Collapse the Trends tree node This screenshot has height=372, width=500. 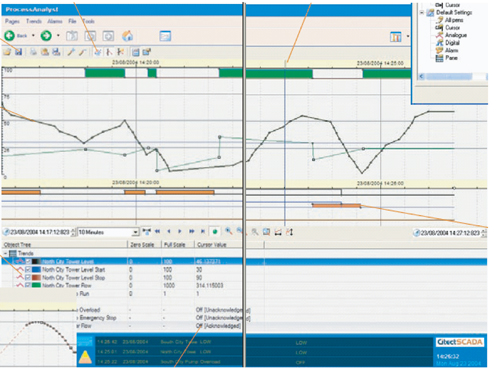5,253
